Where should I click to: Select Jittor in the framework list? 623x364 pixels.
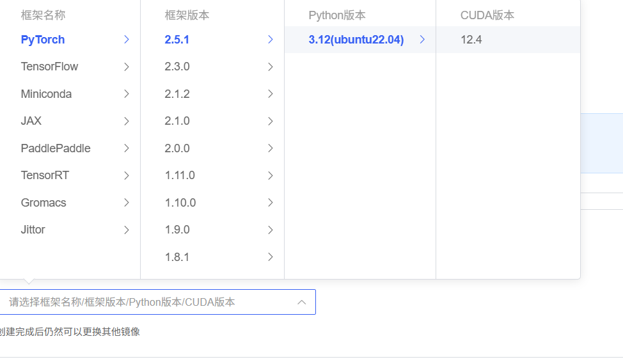(70, 230)
